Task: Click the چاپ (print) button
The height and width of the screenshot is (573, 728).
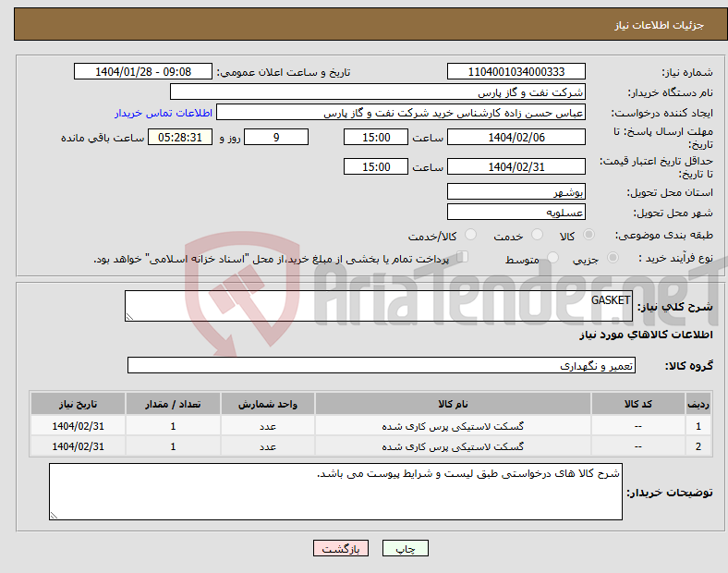Action: tap(405, 548)
